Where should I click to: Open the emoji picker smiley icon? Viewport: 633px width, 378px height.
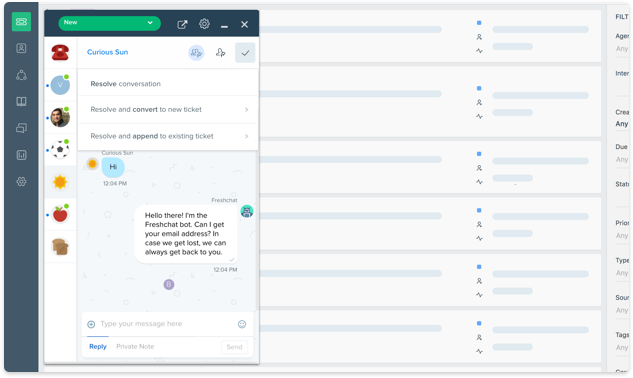(242, 324)
